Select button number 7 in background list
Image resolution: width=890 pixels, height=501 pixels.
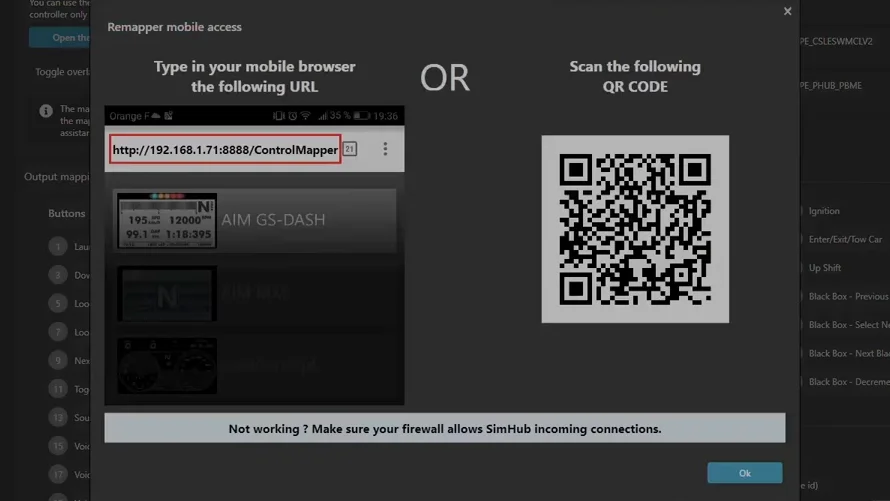[58, 331]
